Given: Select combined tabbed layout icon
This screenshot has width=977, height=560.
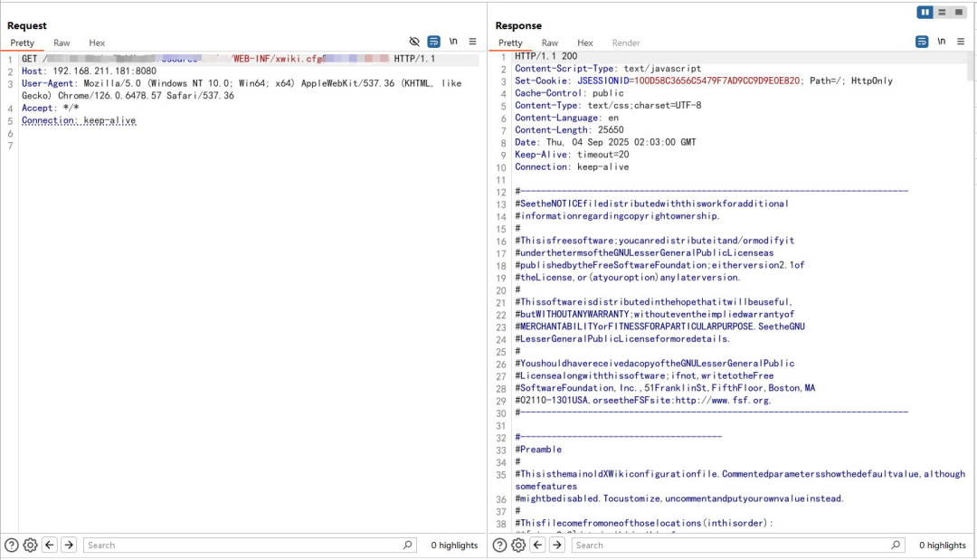Looking at the screenshot, I should 959,13.
